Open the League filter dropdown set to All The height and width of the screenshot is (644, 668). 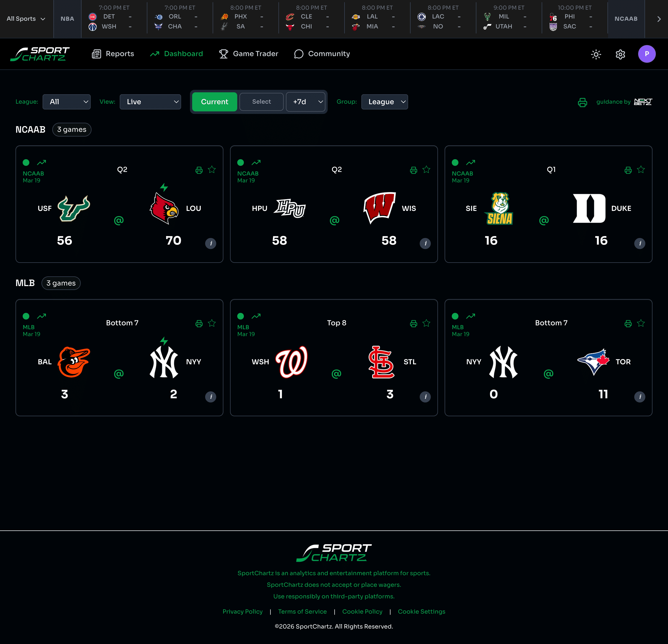coord(66,101)
